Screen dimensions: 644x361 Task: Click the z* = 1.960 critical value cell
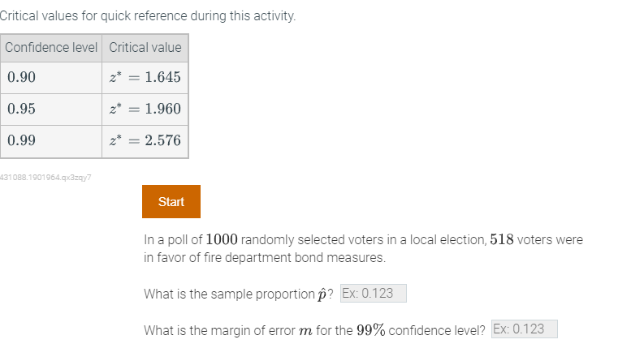(145, 110)
